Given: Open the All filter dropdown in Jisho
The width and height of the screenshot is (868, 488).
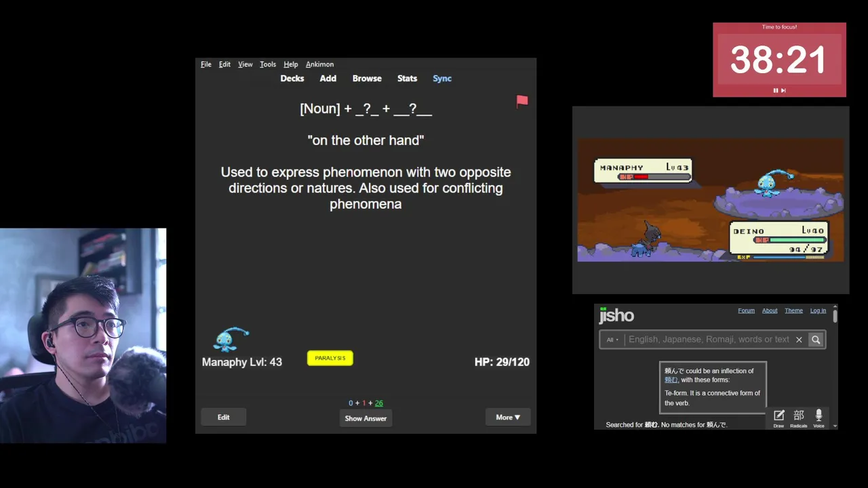Looking at the screenshot, I should [x=612, y=340].
